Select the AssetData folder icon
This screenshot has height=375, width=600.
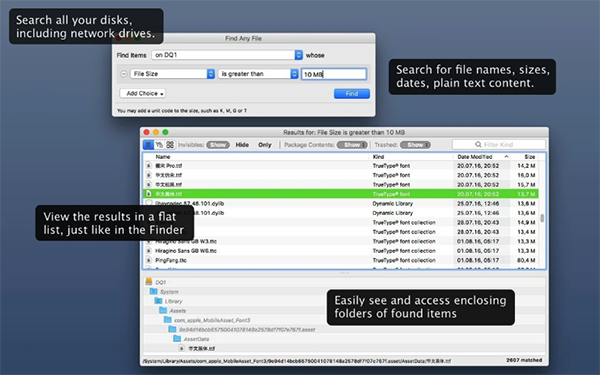pos(177,339)
